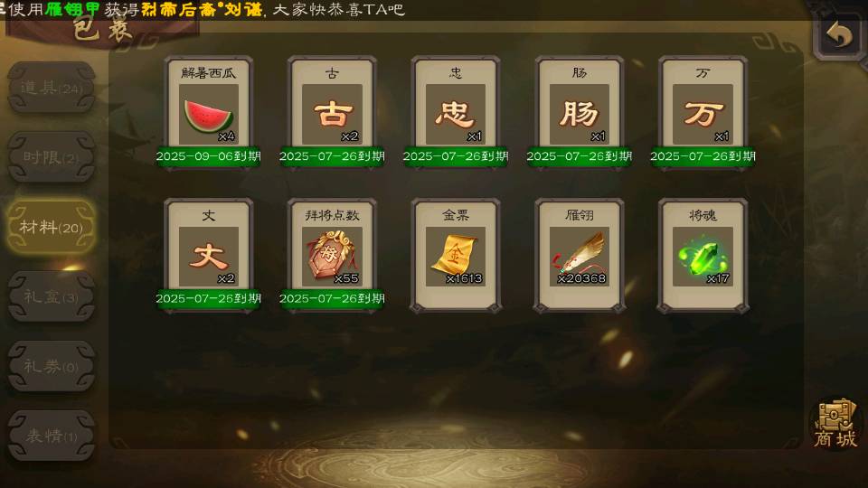Switch to the 表情(1) tab
This screenshot has height=488, width=868.
51,436
